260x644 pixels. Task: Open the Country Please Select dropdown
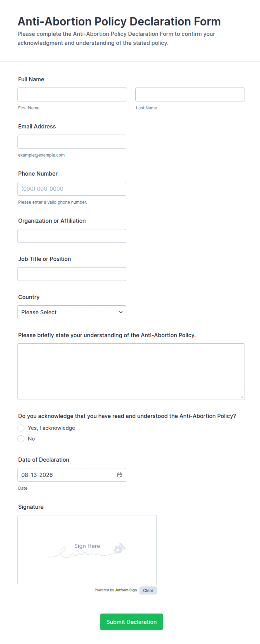pos(72,312)
